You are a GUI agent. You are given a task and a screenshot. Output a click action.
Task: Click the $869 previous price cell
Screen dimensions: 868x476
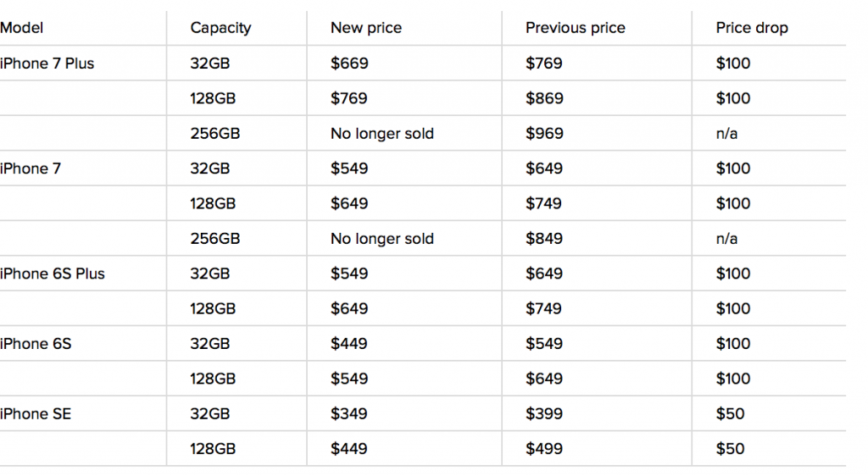point(544,98)
